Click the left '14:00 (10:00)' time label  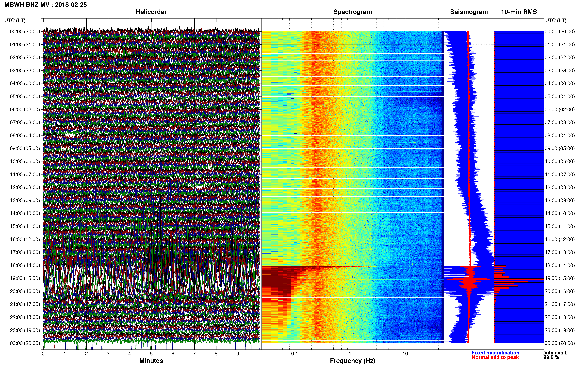pos(25,213)
